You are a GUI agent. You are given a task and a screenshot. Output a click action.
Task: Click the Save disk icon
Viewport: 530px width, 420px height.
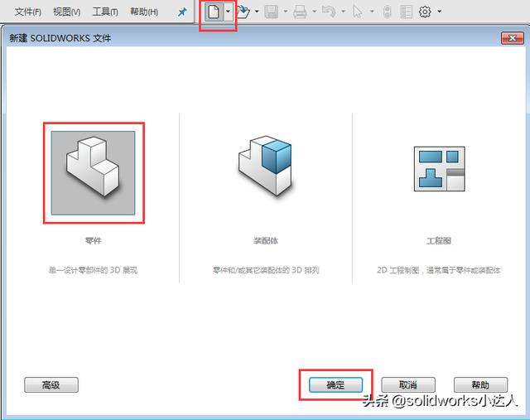click(x=271, y=12)
